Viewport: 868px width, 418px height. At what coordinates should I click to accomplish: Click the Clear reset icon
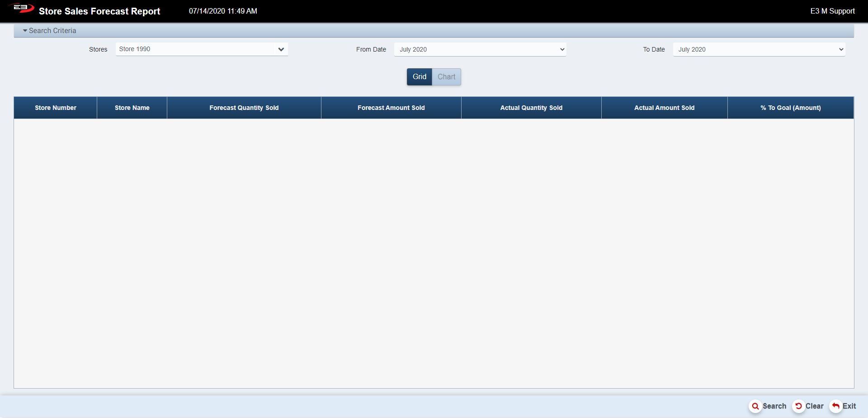pos(799,406)
